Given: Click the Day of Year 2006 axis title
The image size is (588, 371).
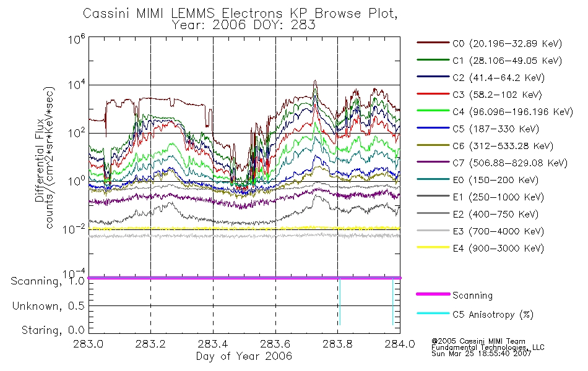Looking at the screenshot, I should (244, 356).
